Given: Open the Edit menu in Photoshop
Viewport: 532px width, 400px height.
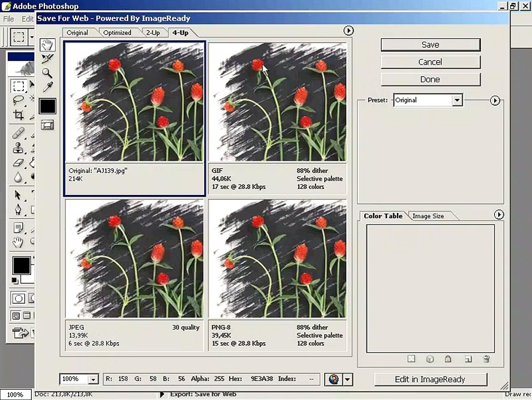Looking at the screenshot, I should [27, 19].
